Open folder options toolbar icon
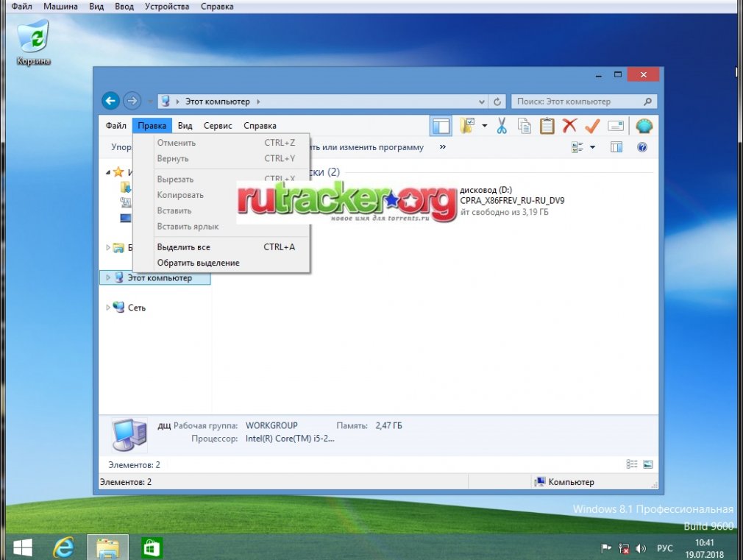The width and height of the screenshot is (743, 560). pos(466,126)
